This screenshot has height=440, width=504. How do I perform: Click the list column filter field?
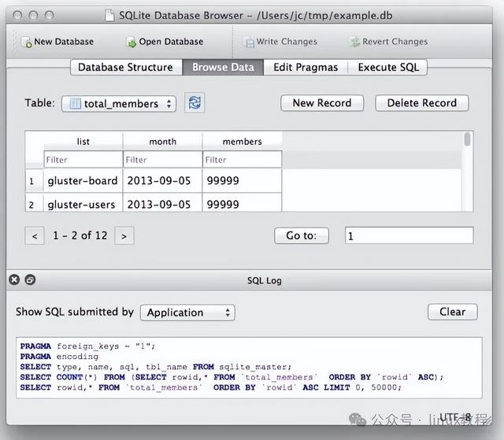pyautogui.click(x=83, y=159)
